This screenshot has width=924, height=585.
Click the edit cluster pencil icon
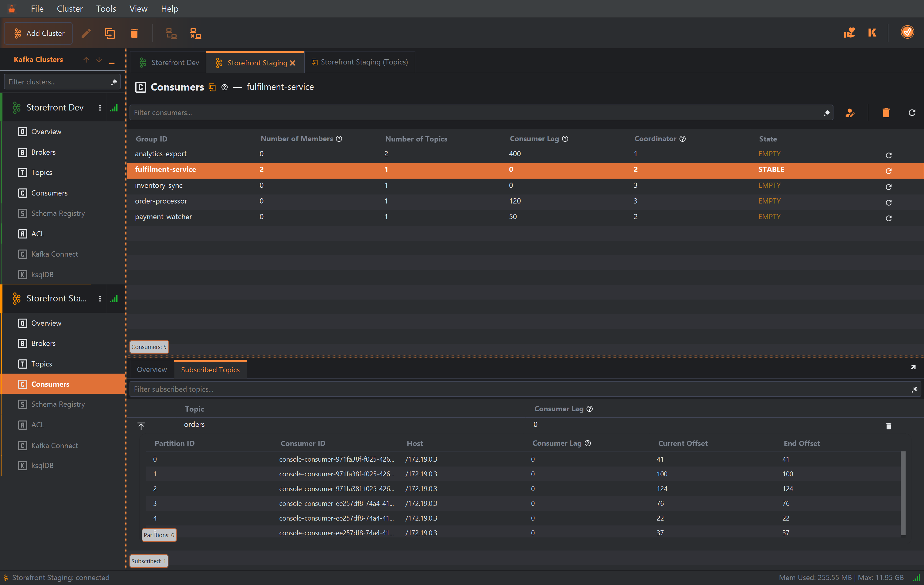(86, 33)
